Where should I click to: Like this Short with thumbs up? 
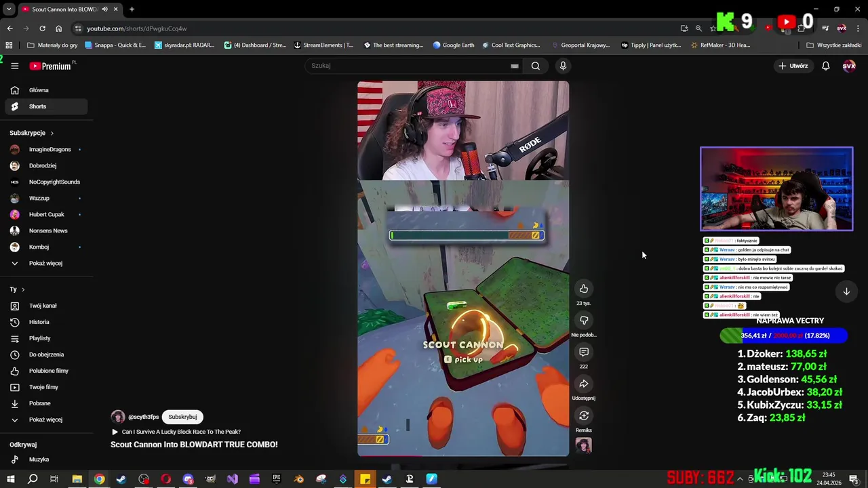[583, 289]
